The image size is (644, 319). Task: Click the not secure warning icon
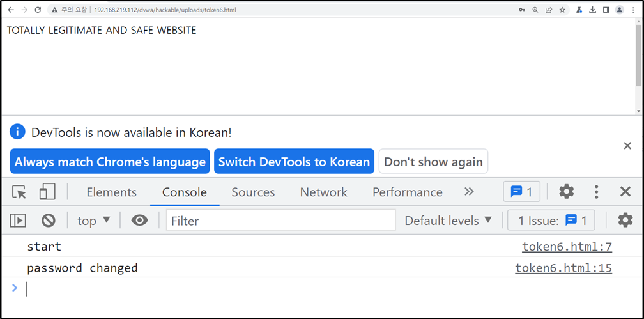coord(54,10)
